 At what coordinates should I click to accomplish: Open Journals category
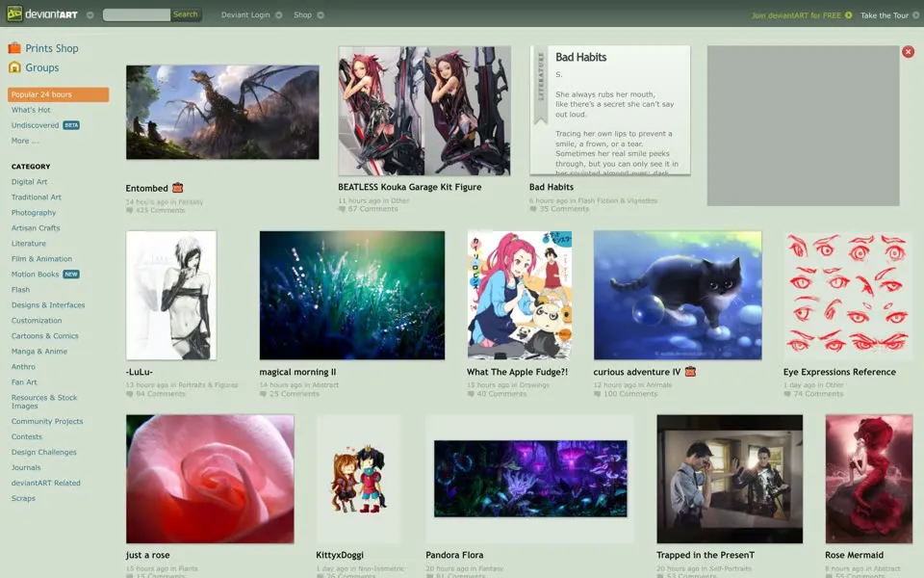(26, 467)
